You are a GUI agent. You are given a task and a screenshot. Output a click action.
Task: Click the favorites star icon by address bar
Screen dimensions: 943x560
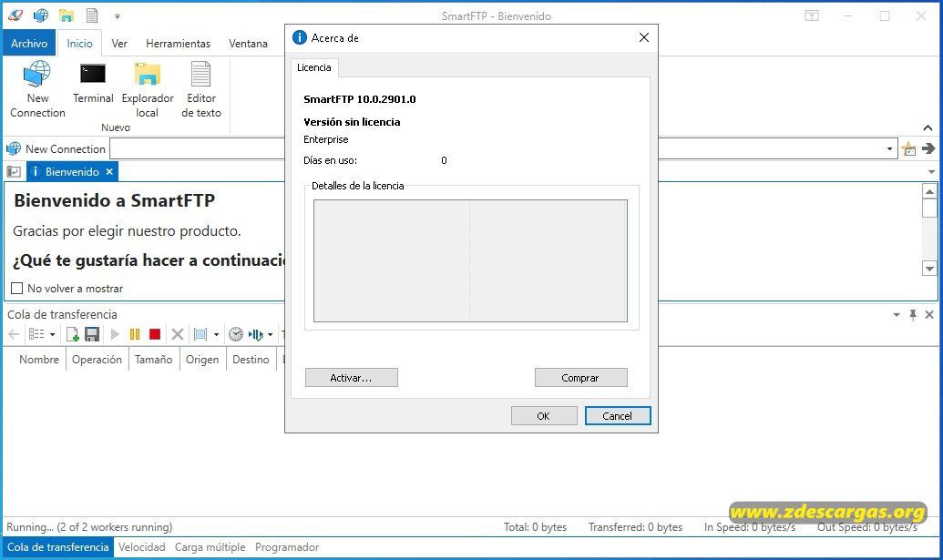pyautogui.click(x=908, y=149)
